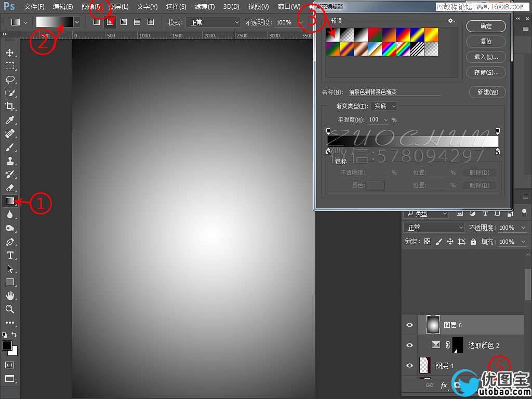Select the Horizontal Type tool
The image size is (532, 399).
(x=10, y=255)
